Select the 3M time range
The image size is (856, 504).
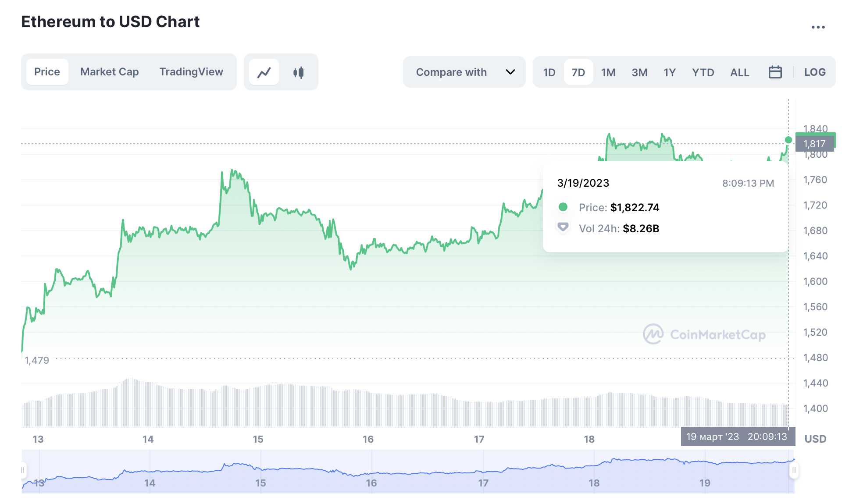click(639, 72)
